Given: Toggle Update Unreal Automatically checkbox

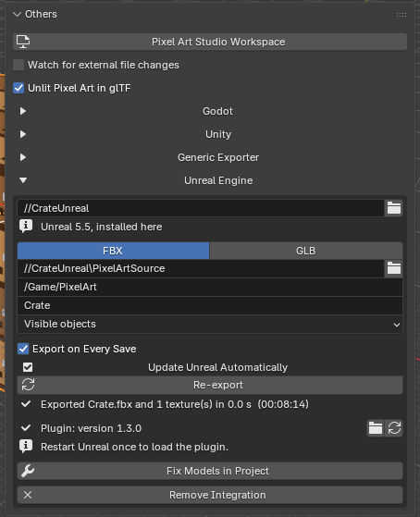Looking at the screenshot, I should point(28,367).
